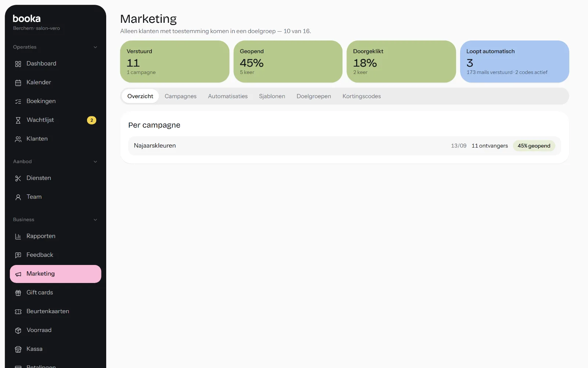588x368 pixels.
Task: Click the Gift cards label in the sidebar
Action: click(x=40, y=292)
